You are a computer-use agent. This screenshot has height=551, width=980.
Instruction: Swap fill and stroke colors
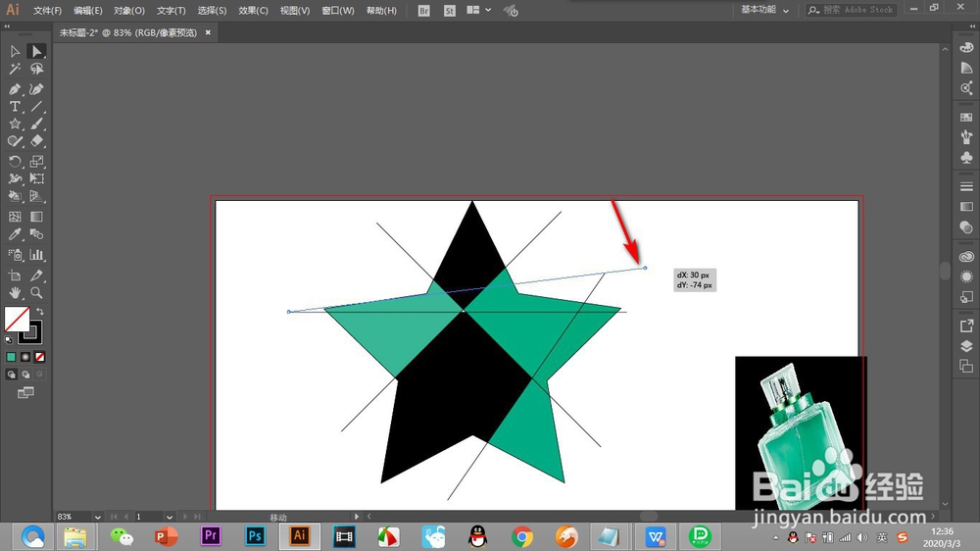click(40, 311)
